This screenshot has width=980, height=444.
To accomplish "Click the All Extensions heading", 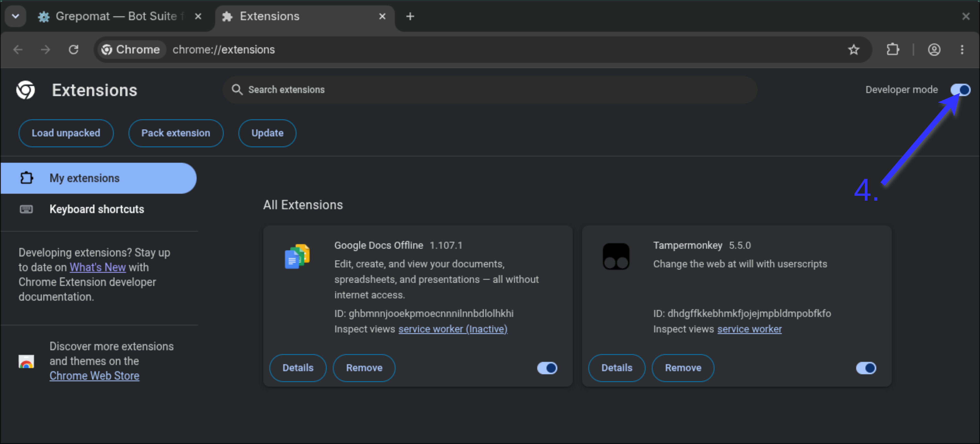I will coord(303,205).
